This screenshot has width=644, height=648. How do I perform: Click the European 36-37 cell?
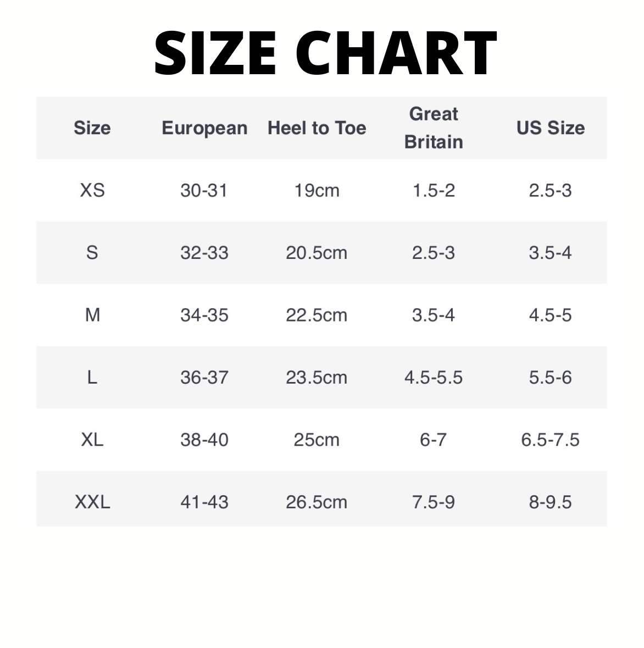coord(204,378)
